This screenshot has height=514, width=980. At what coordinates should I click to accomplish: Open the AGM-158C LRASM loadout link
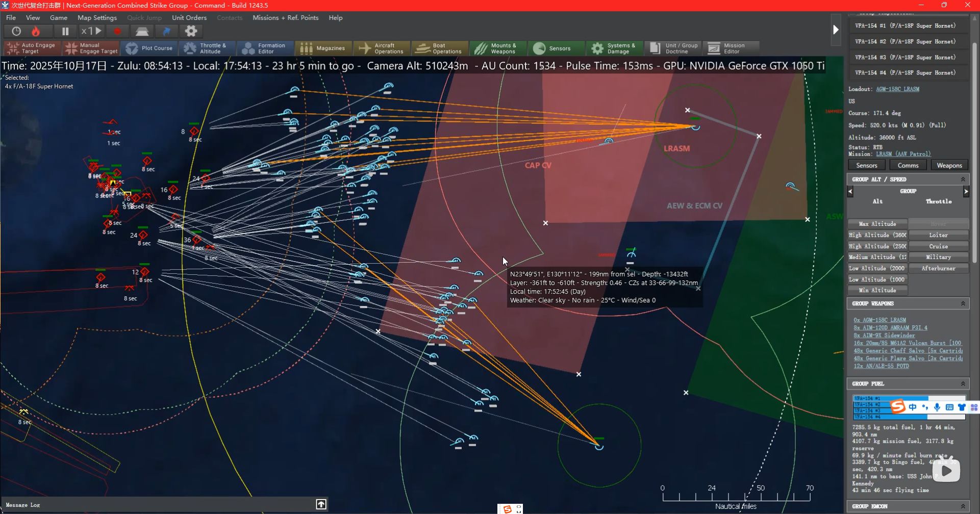click(897, 89)
